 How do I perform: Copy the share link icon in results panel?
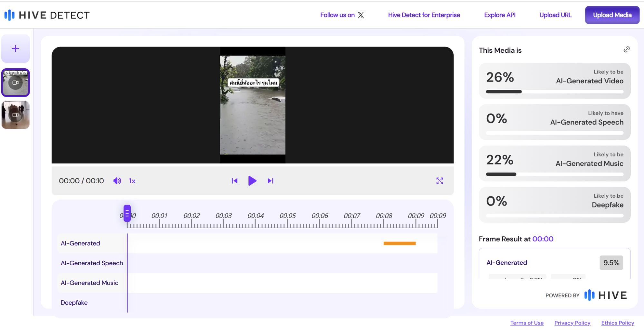[626, 50]
